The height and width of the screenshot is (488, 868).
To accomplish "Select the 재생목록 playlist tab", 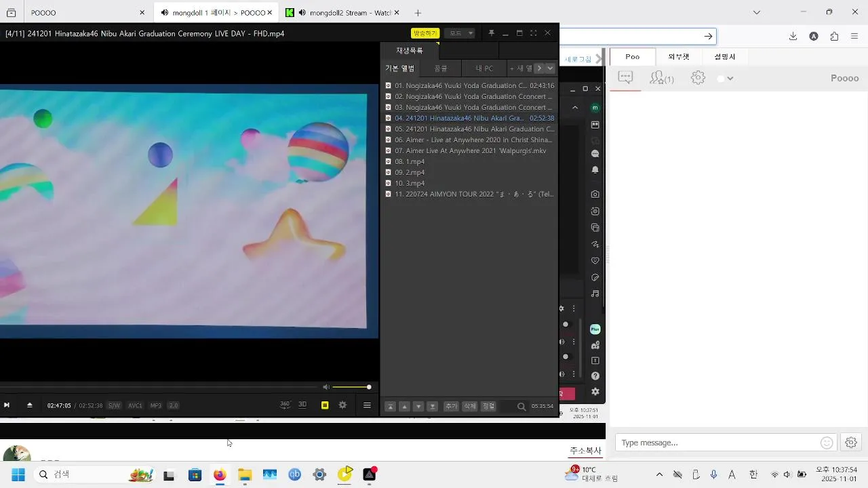I will (x=410, y=50).
